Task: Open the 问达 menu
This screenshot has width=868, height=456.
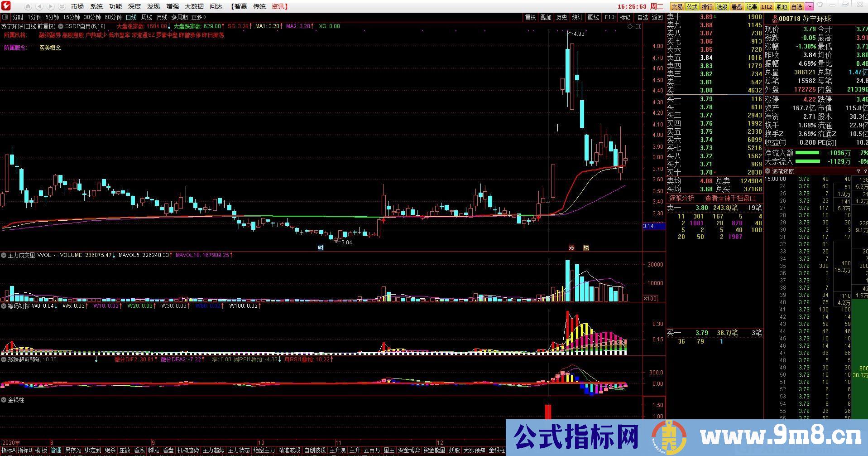Action: (216, 6)
